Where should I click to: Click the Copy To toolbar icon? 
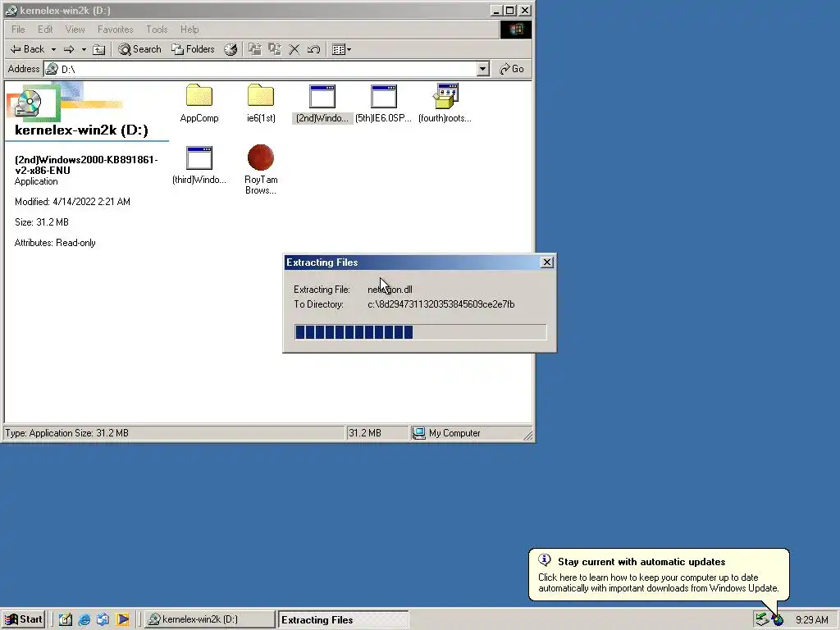point(275,49)
